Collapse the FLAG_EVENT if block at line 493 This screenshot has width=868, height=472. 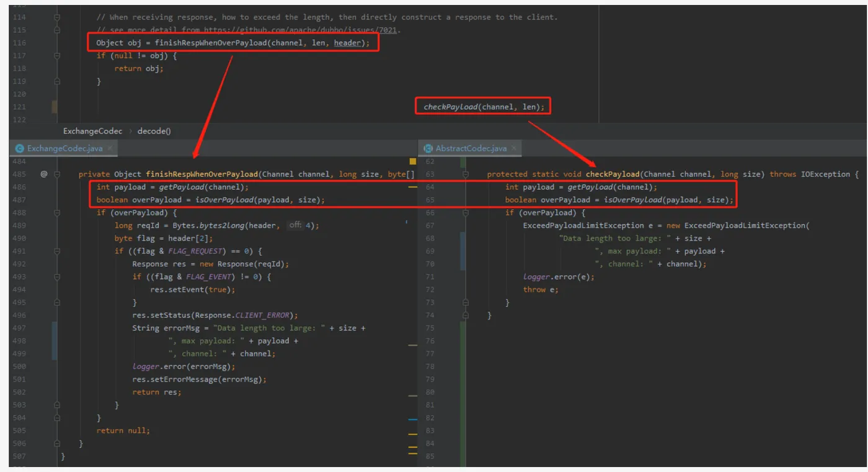57,277
